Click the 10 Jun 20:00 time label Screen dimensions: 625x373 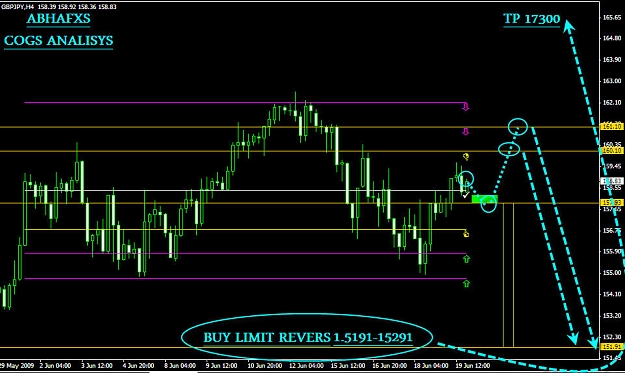pos(264,365)
